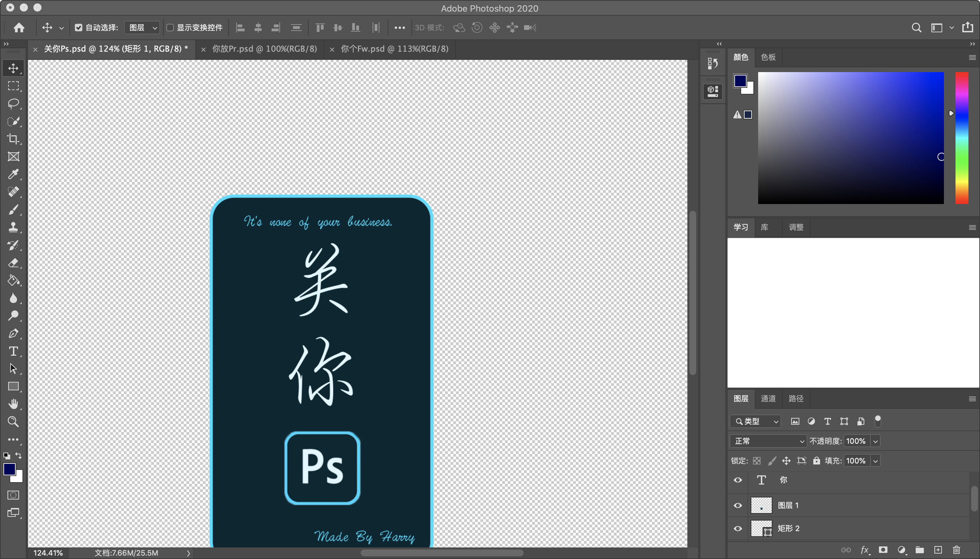Select the Dodge tool

coord(14,316)
